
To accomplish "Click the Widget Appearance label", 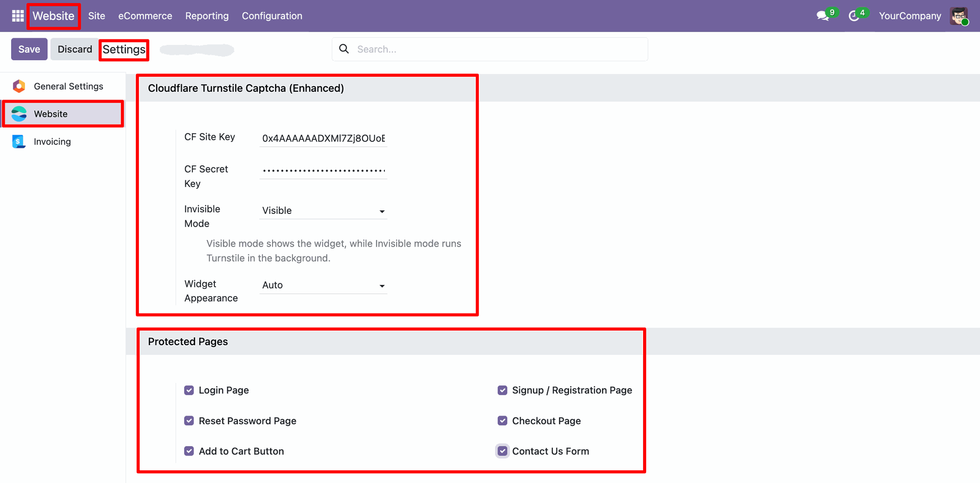I will tap(211, 291).
